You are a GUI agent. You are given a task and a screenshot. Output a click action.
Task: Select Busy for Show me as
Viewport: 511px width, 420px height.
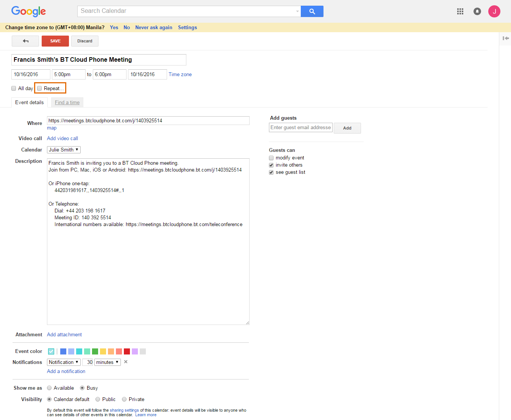tap(82, 388)
